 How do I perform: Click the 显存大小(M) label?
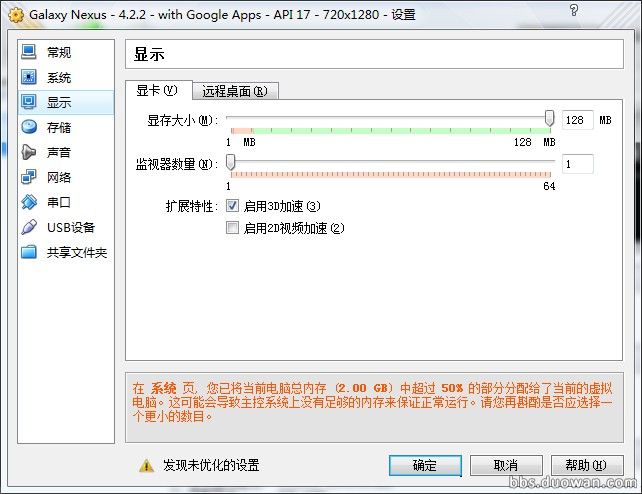point(183,120)
